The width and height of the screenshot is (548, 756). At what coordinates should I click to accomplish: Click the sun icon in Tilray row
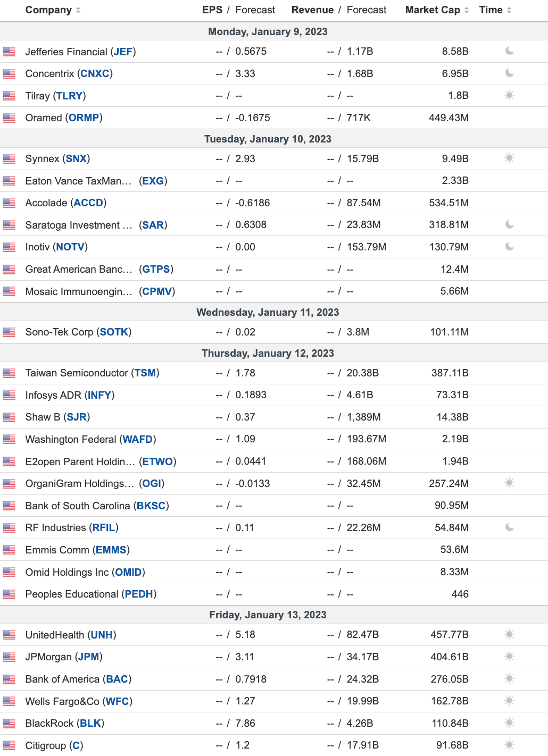pyautogui.click(x=509, y=96)
